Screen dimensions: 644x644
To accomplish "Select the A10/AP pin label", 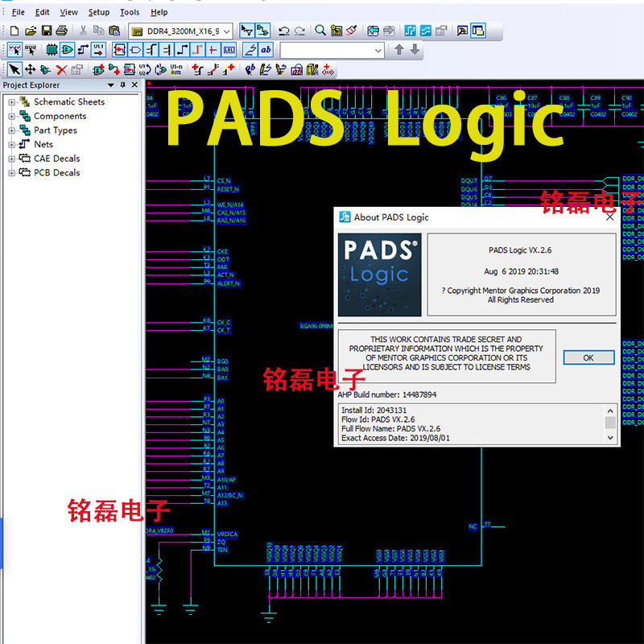I will pos(227,480).
